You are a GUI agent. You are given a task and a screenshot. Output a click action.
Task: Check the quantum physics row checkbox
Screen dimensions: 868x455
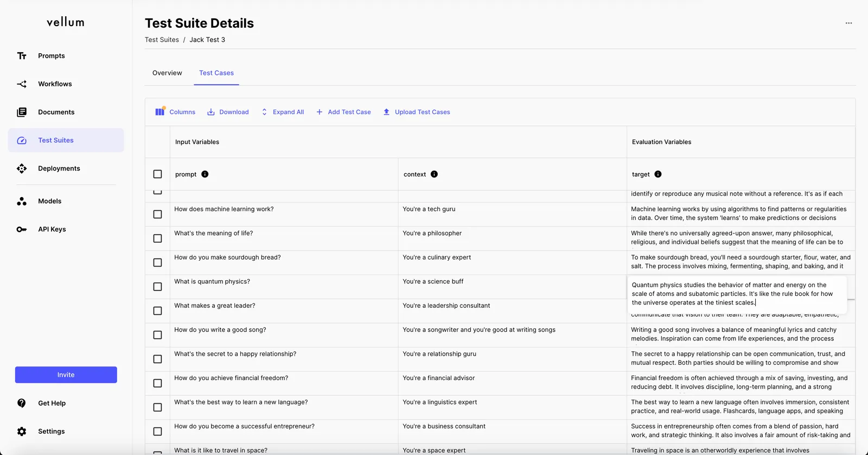[x=158, y=287]
